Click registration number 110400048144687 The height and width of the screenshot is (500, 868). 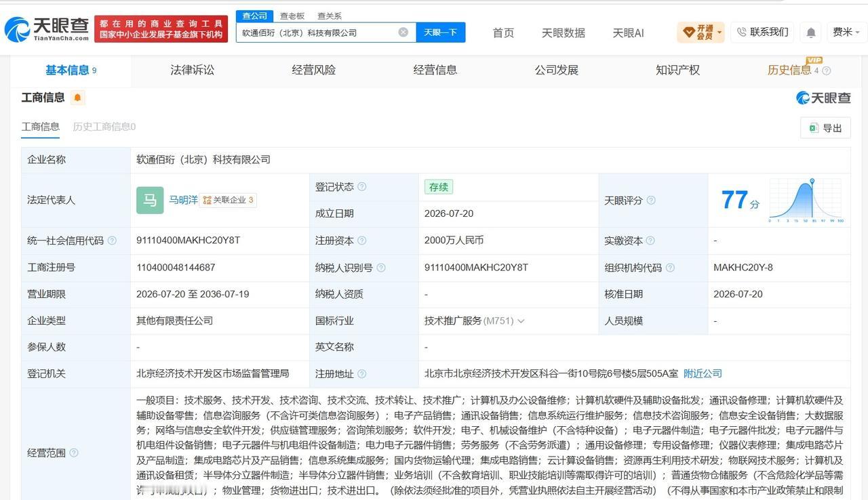pyautogui.click(x=176, y=268)
